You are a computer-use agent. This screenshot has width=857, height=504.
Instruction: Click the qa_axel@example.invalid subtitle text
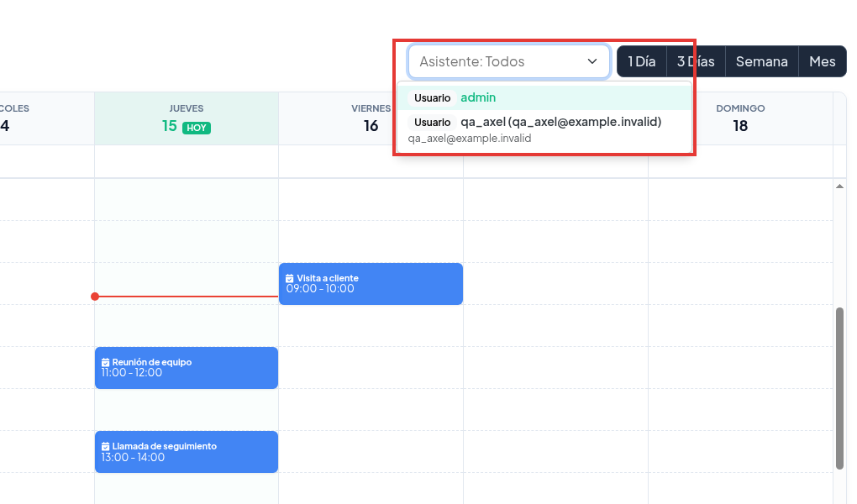(x=470, y=139)
